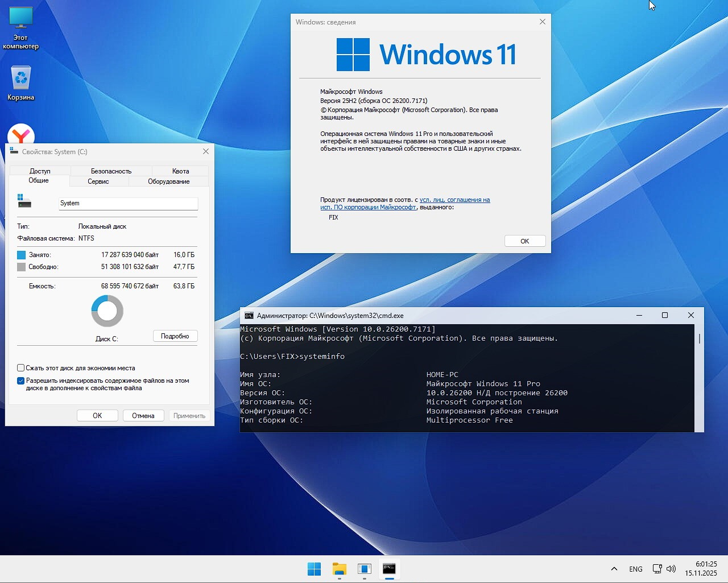Expand hidden tray icons with the chevron
The height and width of the screenshot is (583, 728).
tap(614, 568)
